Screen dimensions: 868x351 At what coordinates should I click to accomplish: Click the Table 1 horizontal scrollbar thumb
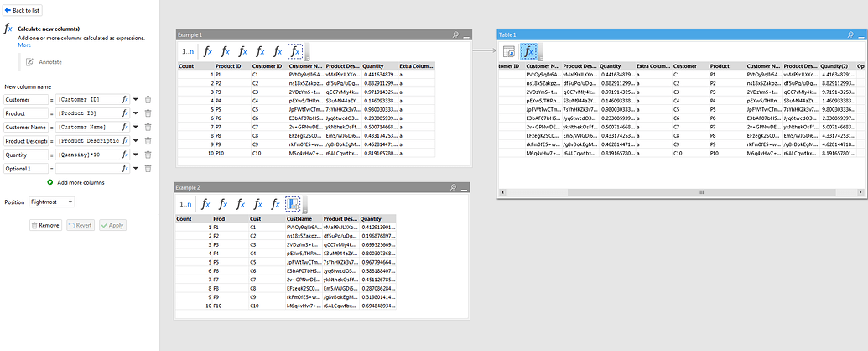point(701,191)
